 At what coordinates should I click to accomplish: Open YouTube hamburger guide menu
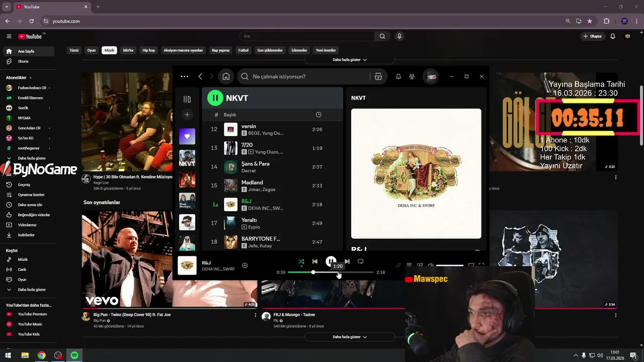point(9,36)
